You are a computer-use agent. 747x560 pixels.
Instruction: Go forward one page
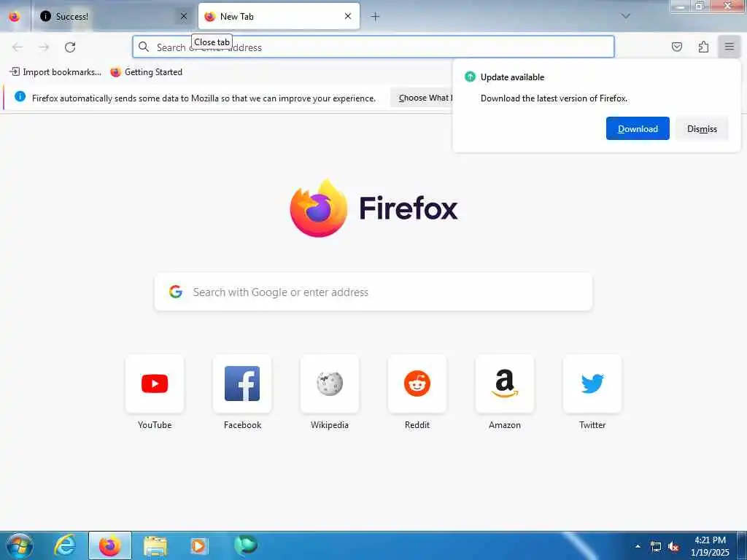coord(44,47)
